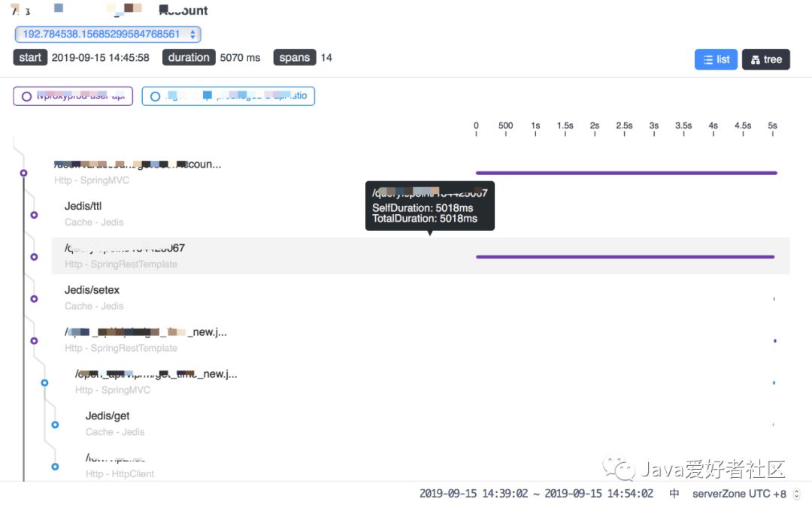Click the Jedis/setex span timeline dot
Screen dimensions: 812x505
[x=774, y=298]
